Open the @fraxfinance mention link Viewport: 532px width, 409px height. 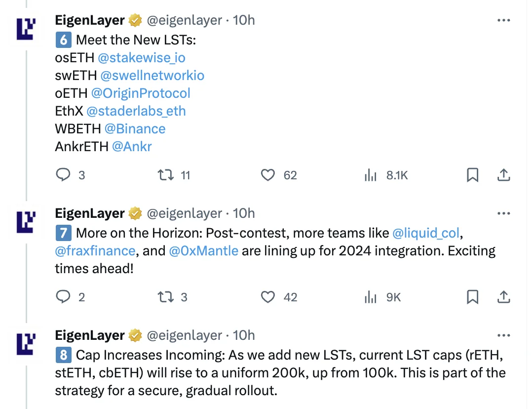(95, 251)
